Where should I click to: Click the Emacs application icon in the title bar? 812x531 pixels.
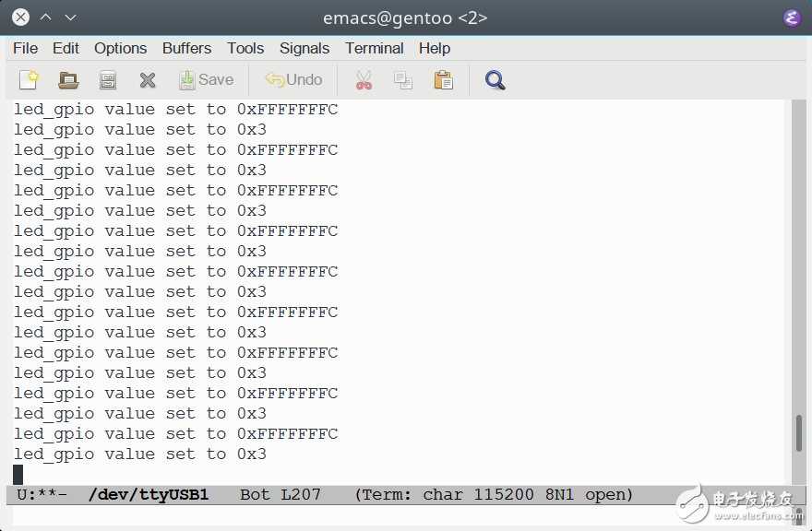[x=791, y=18]
